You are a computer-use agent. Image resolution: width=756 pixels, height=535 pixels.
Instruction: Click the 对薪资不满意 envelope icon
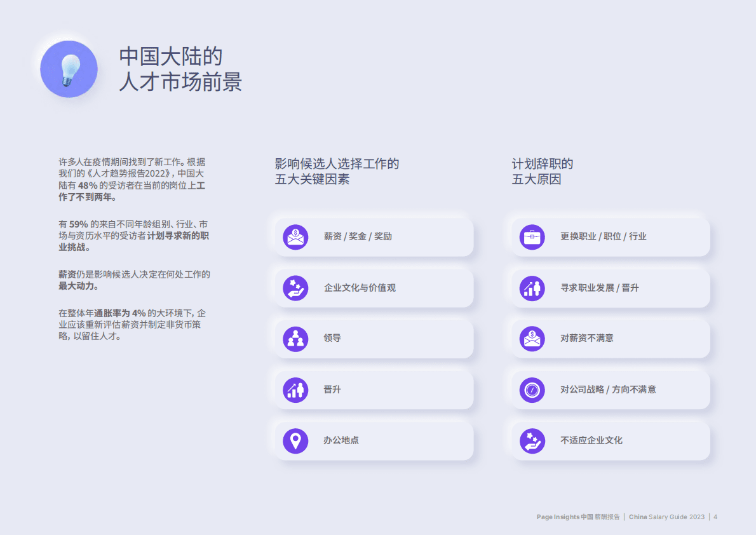pyautogui.click(x=531, y=338)
